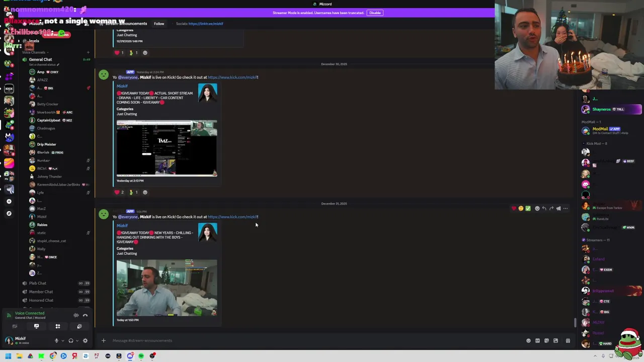
Task: Open headphone output options chevron
Action: 77,340
